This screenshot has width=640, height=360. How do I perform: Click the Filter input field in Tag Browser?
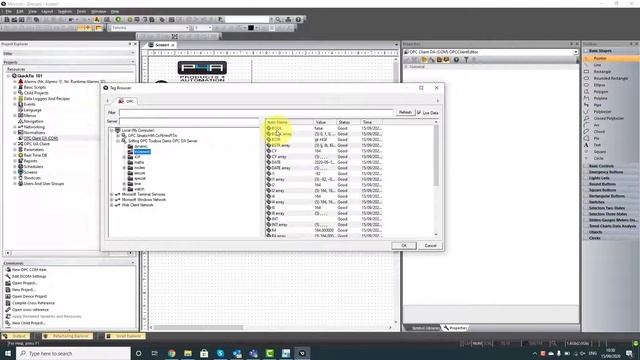[256, 113]
